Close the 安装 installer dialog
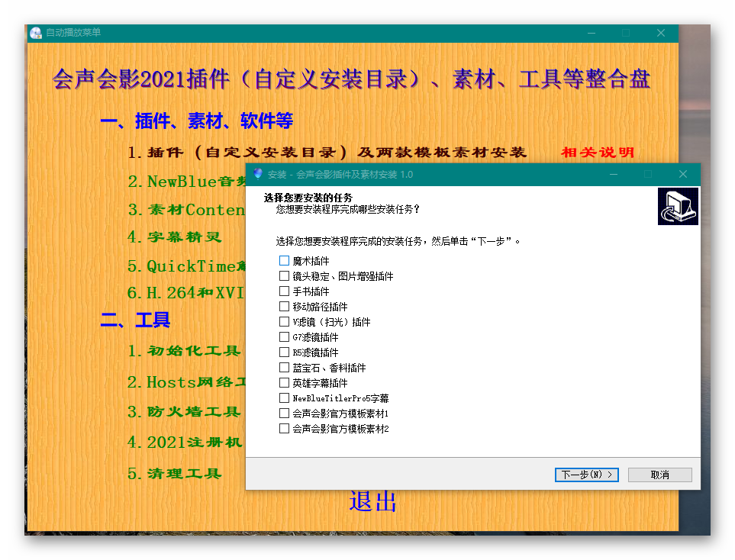The width and height of the screenshot is (735, 560). [x=683, y=174]
